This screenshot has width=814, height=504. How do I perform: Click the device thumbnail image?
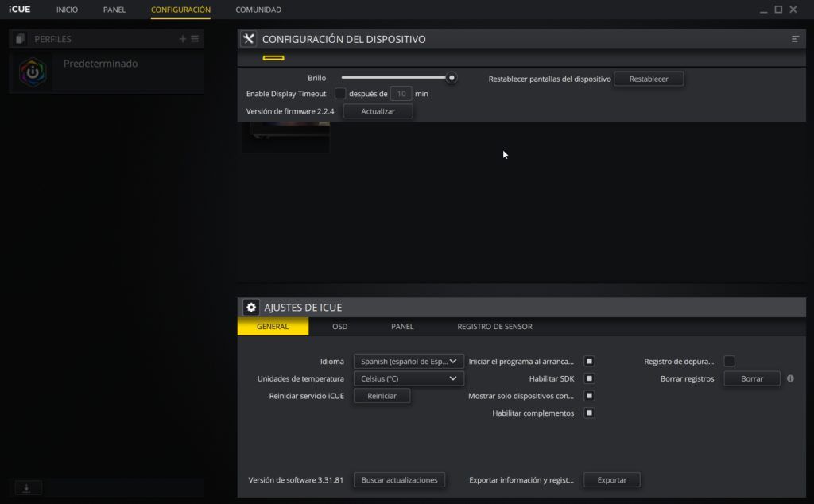click(285, 137)
